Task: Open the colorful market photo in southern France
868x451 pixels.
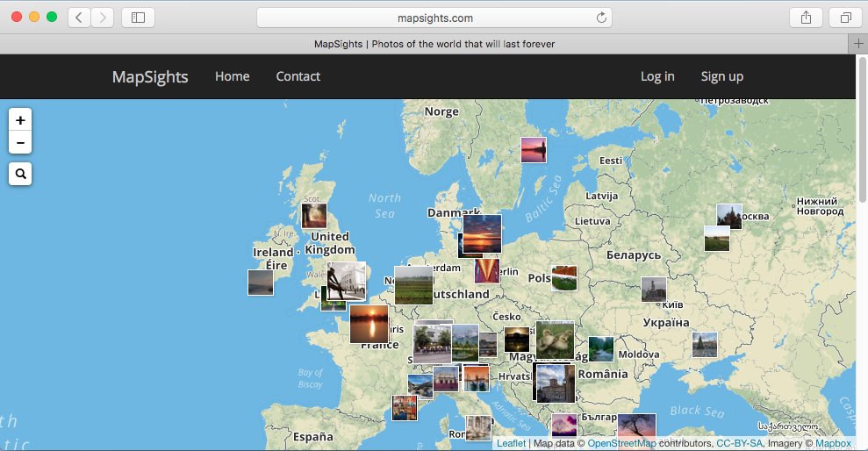Action: 405,408
